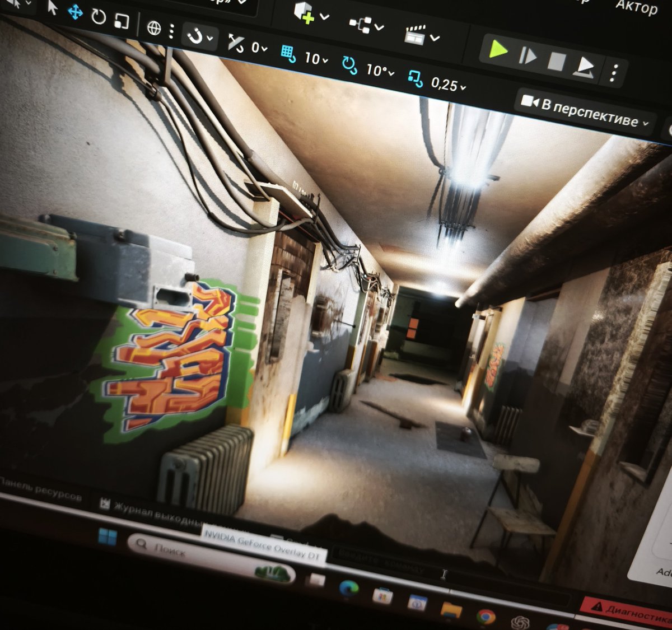672x630 pixels.
Task: Toggle the world coordinate globe icon
Action: [x=153, y=27]
